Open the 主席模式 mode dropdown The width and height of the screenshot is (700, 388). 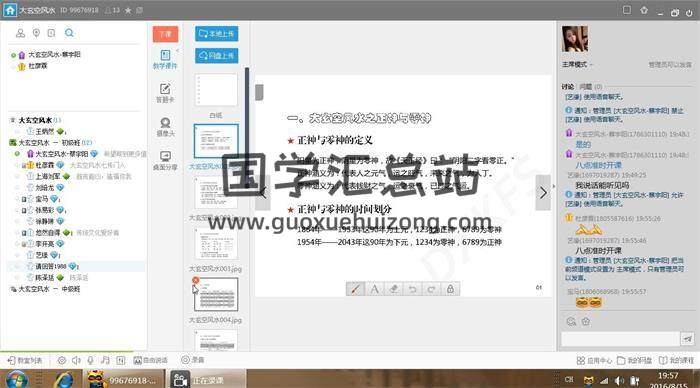[x=577, y=65]
